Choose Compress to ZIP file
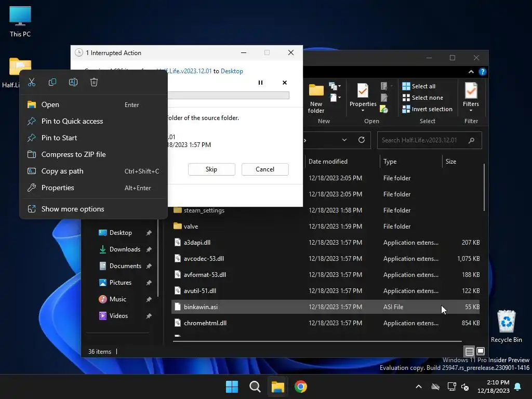This screenshot has width=532, height=399. [x=94, y=154]
